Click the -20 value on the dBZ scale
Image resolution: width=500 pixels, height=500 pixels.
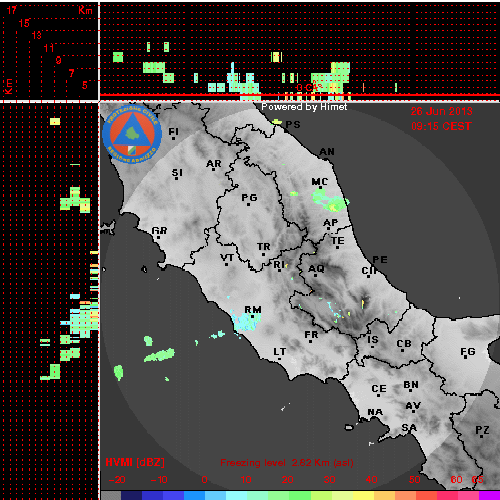point(117,480)
